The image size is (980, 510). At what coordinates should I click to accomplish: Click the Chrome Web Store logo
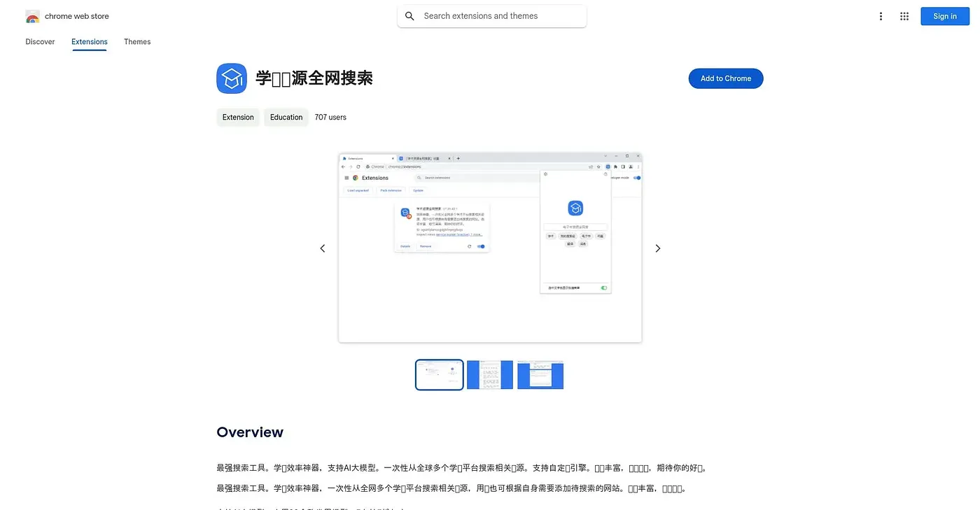tap(32, 16)
